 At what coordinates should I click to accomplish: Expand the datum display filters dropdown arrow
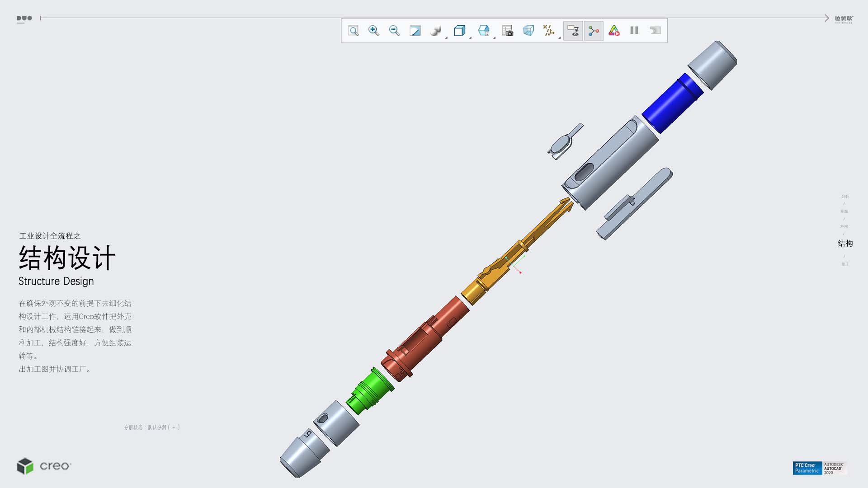click(x=560, y=38)
